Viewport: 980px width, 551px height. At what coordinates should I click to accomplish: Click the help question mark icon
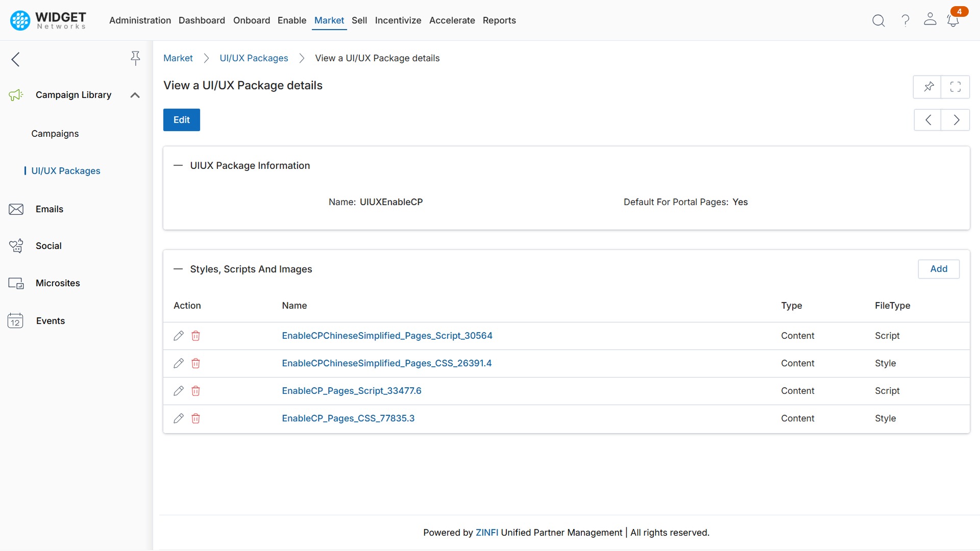tap(905, 20)
